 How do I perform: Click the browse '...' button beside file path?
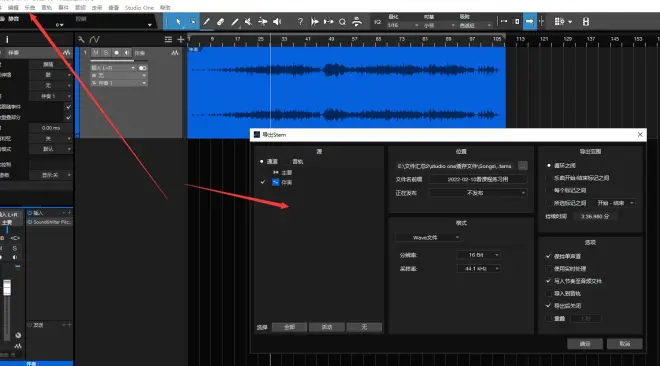(x=523, y=166)
